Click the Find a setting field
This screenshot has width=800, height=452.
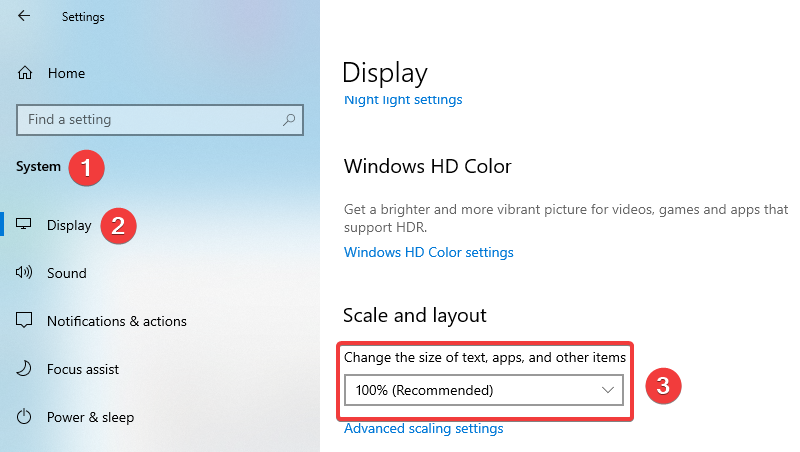[160, 120]
